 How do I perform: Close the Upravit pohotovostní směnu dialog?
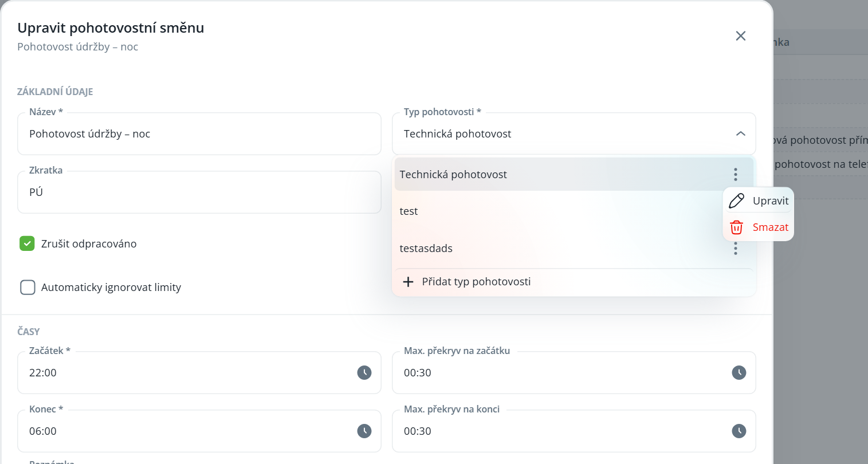[x=741, y=36]
